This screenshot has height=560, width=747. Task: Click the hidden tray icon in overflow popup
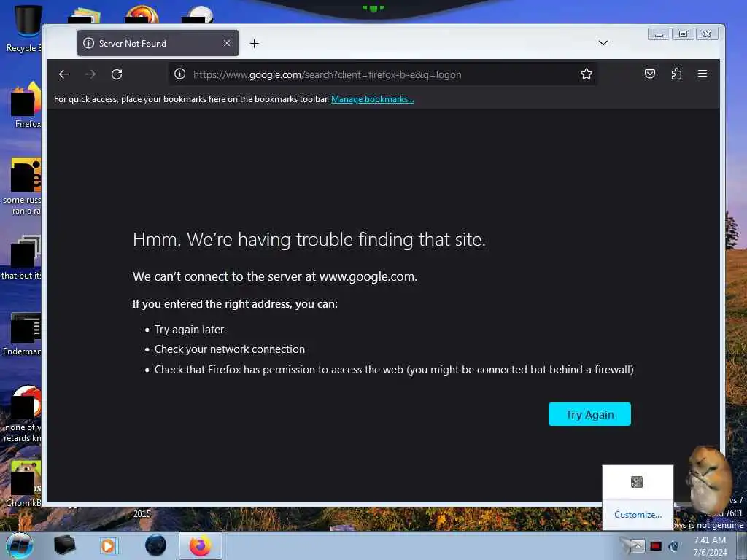pos(636,482)
